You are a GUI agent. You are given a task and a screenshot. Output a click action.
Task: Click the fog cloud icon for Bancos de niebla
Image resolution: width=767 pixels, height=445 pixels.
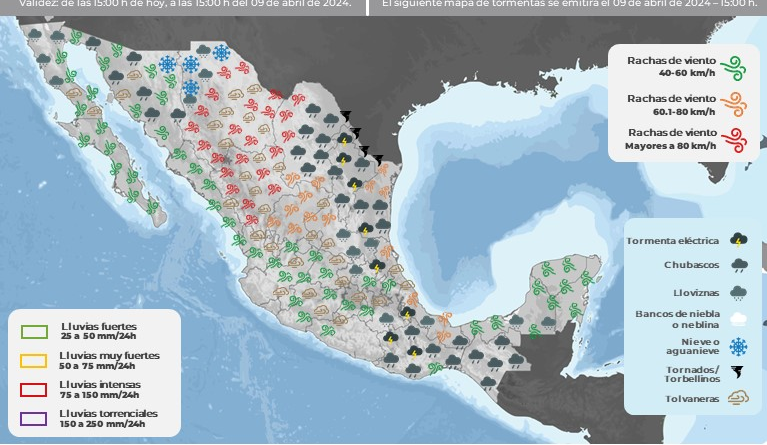click(x=739, y=319)
